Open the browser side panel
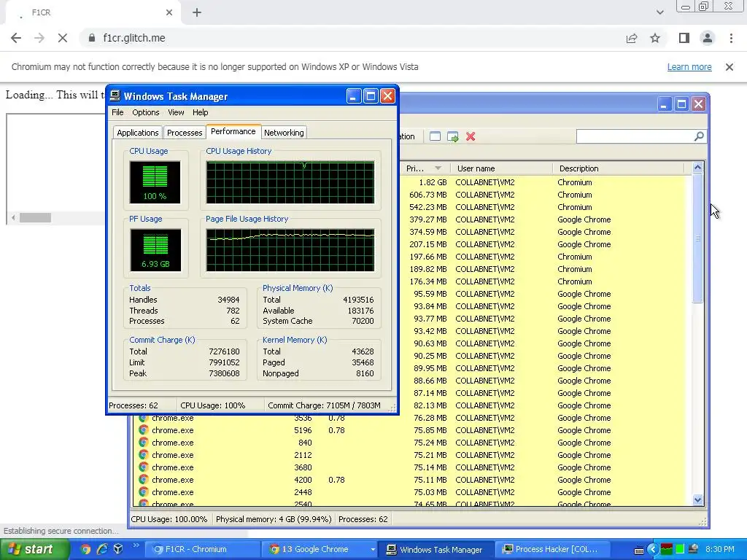The width and height of the screenshot is (747, 560). 684,38
